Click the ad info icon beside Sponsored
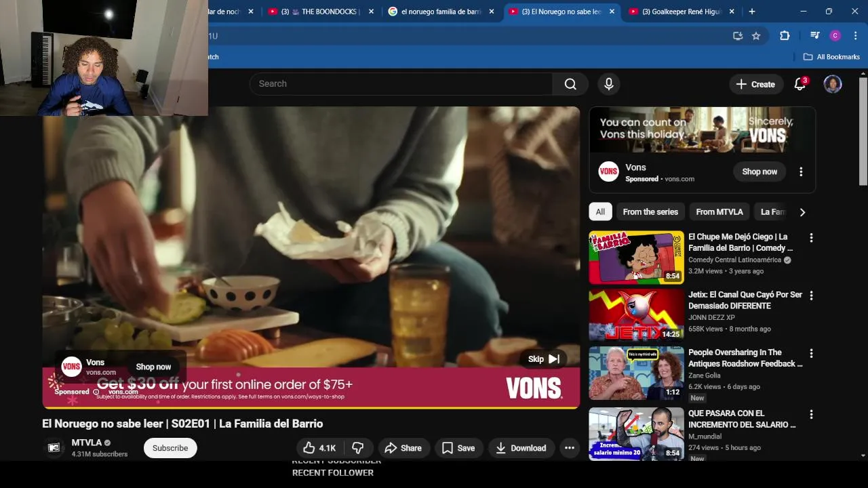Image resolution: width=868 pixels, height=488 pixels. (x=96, y=392)
